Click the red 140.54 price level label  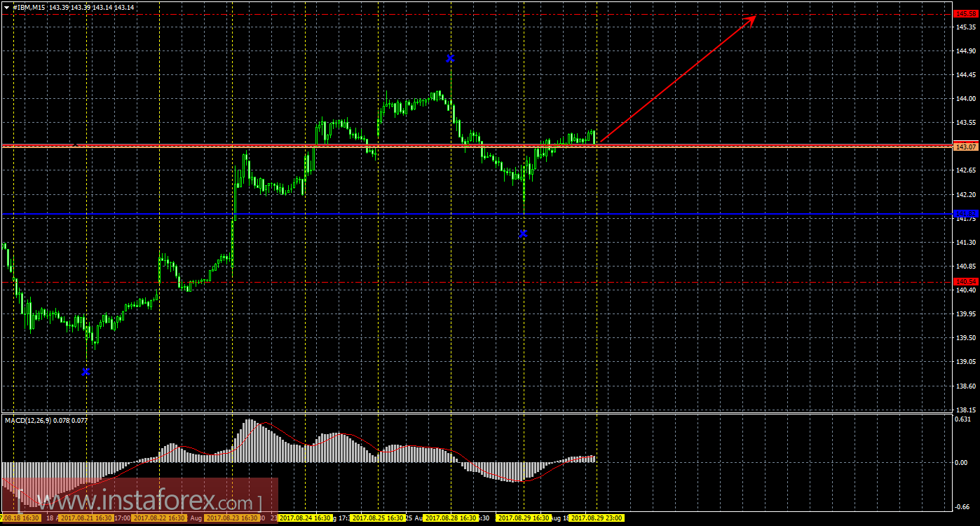pyautogui.click(x=966, y=281)
